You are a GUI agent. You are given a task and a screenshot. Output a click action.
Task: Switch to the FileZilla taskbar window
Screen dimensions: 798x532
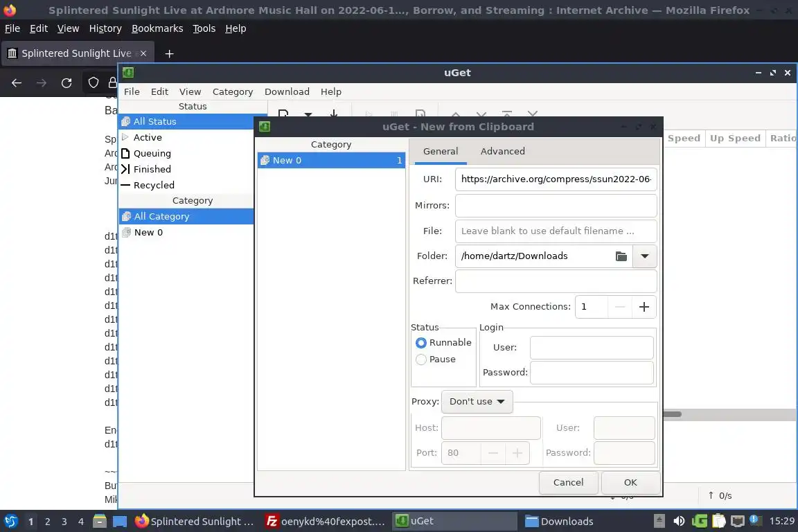[x=326, y=522]
